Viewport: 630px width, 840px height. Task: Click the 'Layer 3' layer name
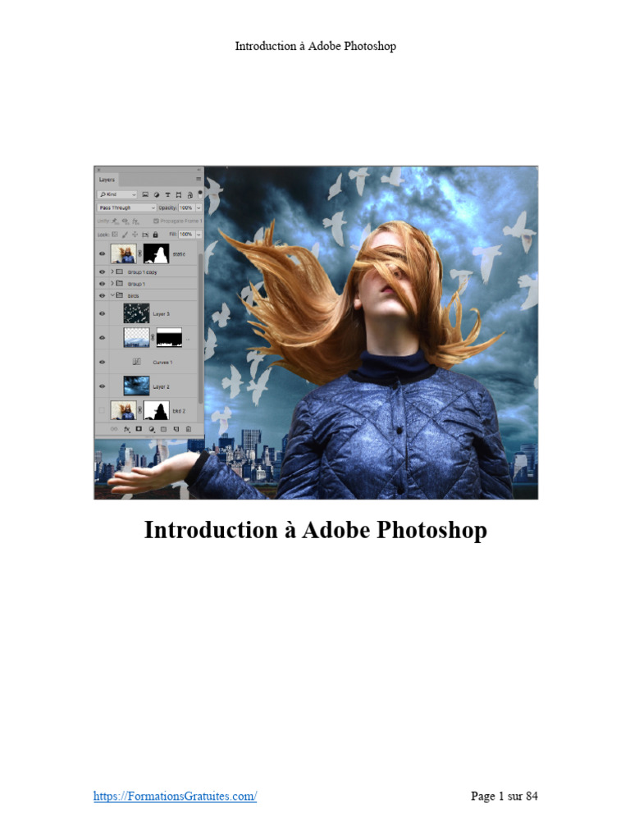[162, 314]
